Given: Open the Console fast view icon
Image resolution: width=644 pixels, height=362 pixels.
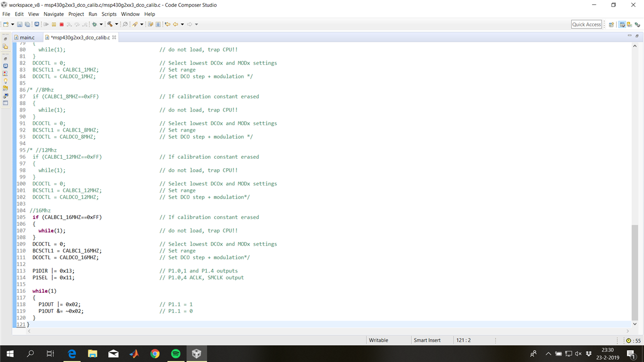Looking at the screenshot, I should tap(5, 66).
